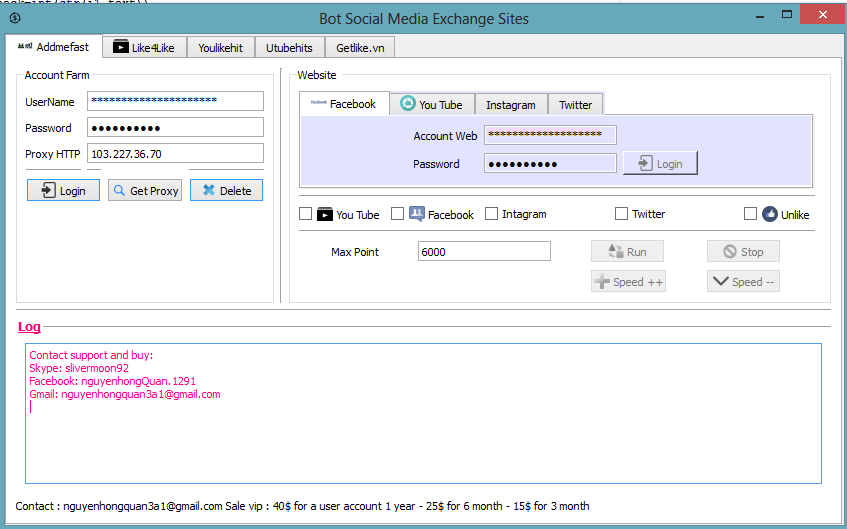
Task: Select the Utubehits tab
Action: (x=290, y=48)
